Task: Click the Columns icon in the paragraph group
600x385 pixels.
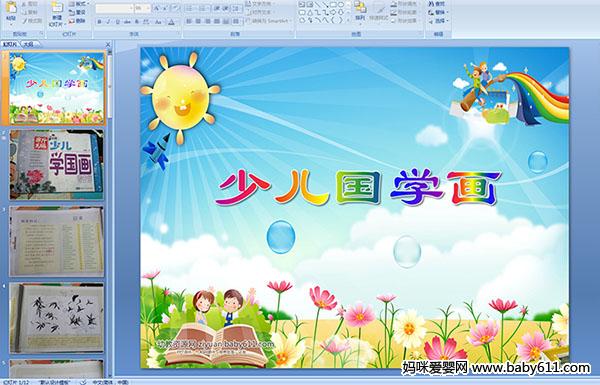Action: point(236,21)
